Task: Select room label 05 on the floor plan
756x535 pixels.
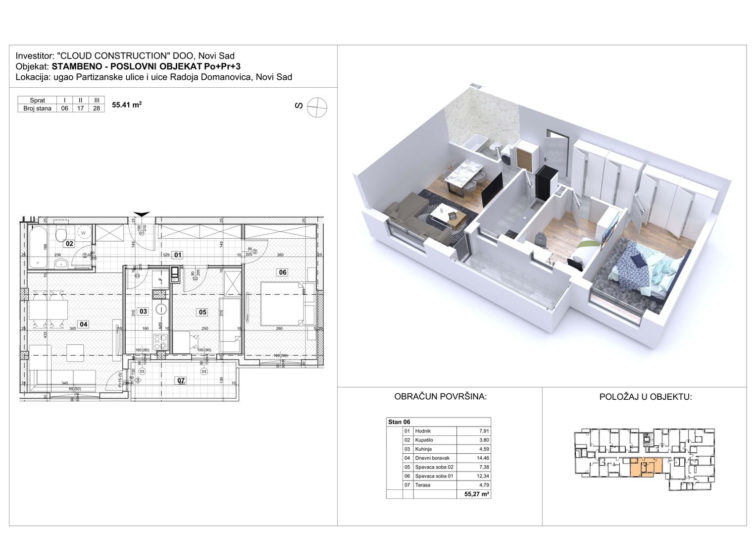Action: point(202,312)
